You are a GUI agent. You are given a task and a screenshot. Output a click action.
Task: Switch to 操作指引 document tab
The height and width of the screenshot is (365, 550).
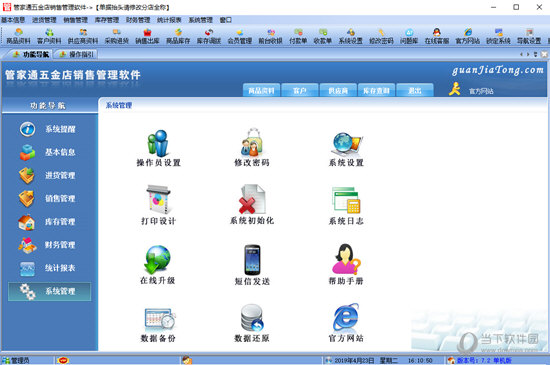click(x=77, y=54)
